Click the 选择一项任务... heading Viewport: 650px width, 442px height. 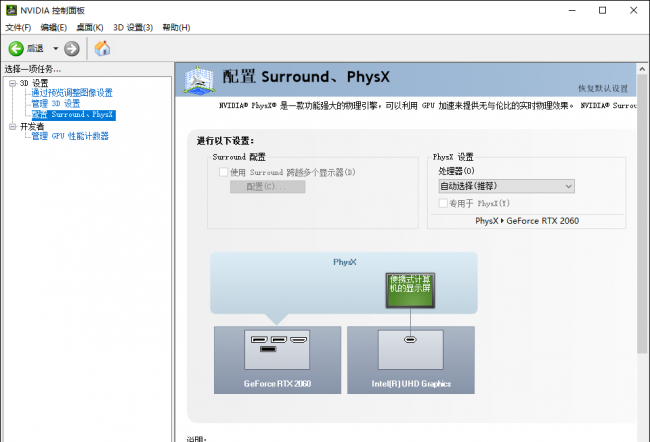point(32,69)
